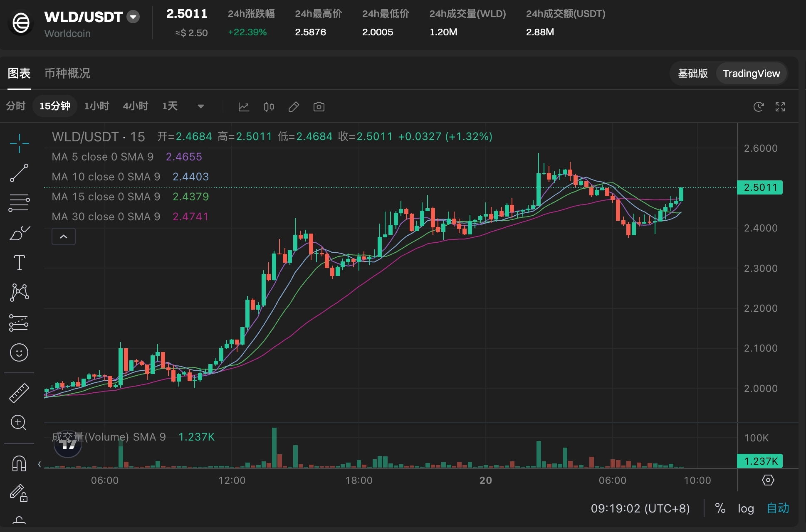Open the indicators menu icon
Image resolution: width=806 pixels, height=532 pixels.
244,107
